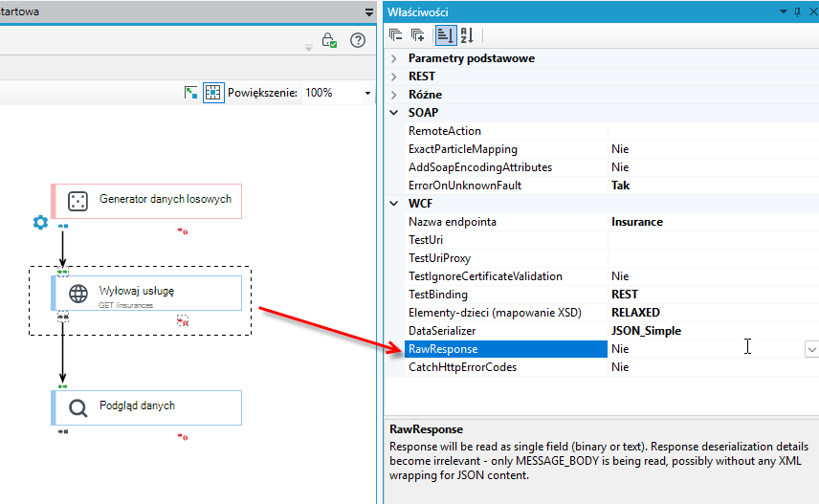Click the magnifier icon in Podgląd danych
Image resolution: width=819 pixels, height=504 pixels.
click(x=78, y=408)
